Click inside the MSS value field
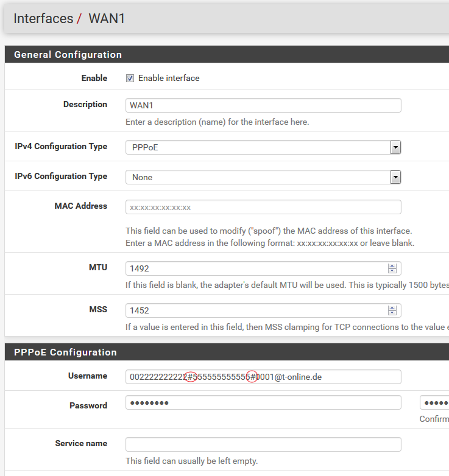The width and height of the screenshot is (449, 476). [256, 310]
